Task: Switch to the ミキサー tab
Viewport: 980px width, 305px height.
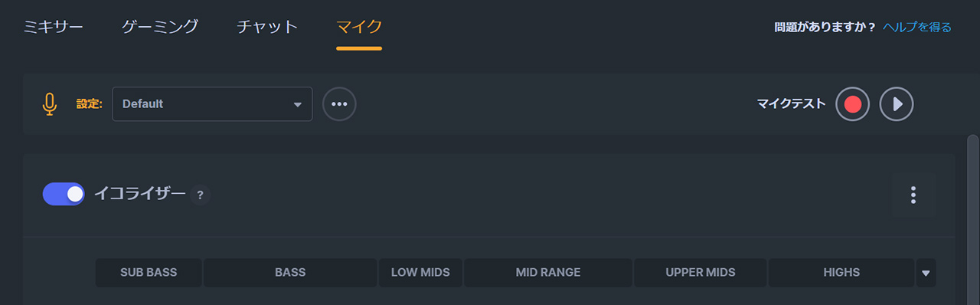Action: (x=53, y=27)
